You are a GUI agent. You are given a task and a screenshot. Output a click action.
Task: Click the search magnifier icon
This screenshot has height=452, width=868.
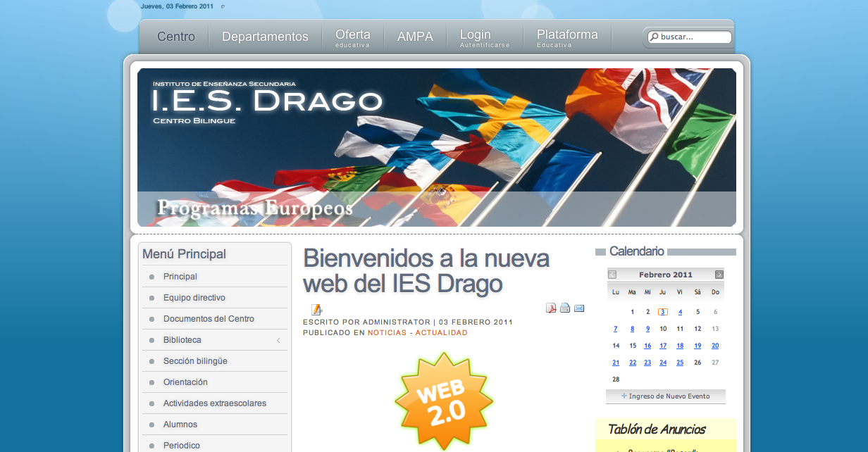pos(655,37)
